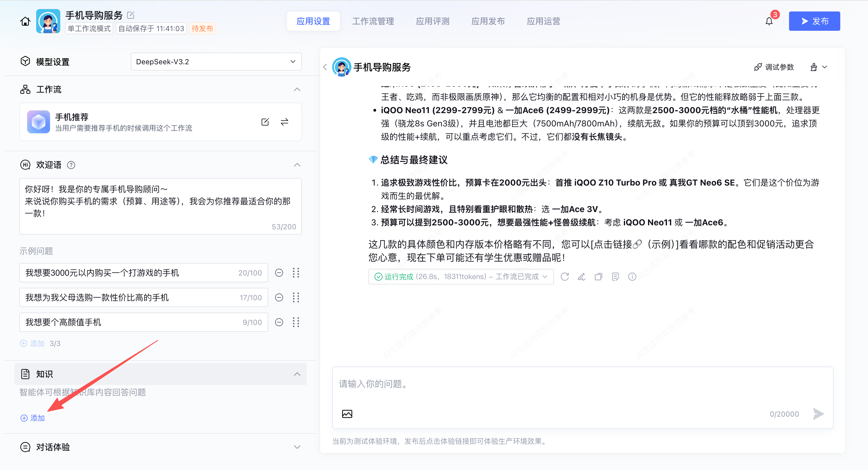The width and height of the screenshot is (868, 470).
Task: Grab drag handle of 3000元以内 question
Action: point(296,272)
